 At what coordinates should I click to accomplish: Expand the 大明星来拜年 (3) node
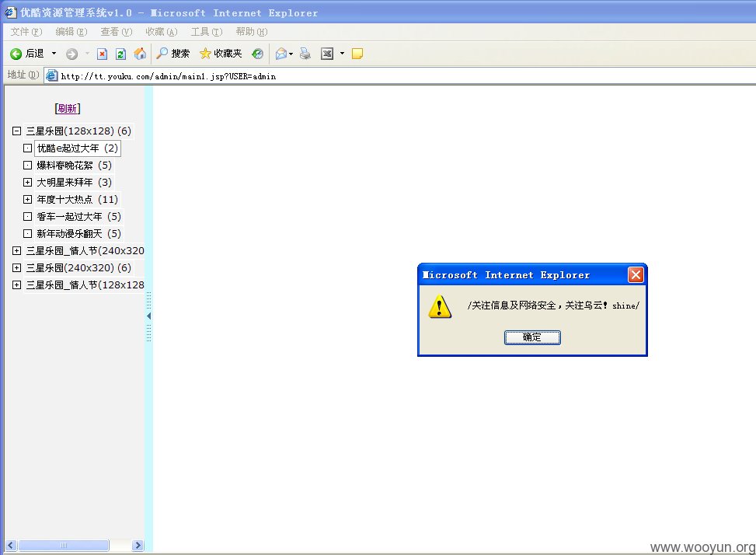(x=28, y=182)
